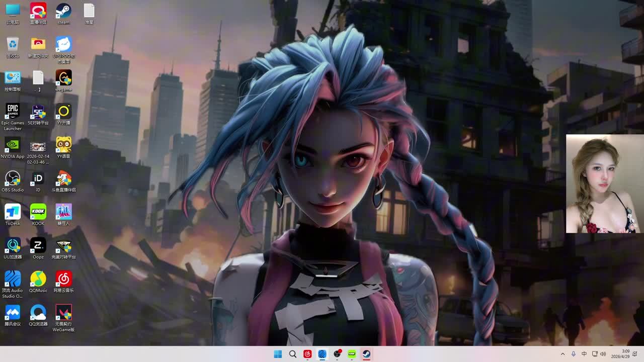Click the Recycle Bin desktop icon
Image resolution: width=644 pixels, height=362 pixels.
click(x=13, y=44)
